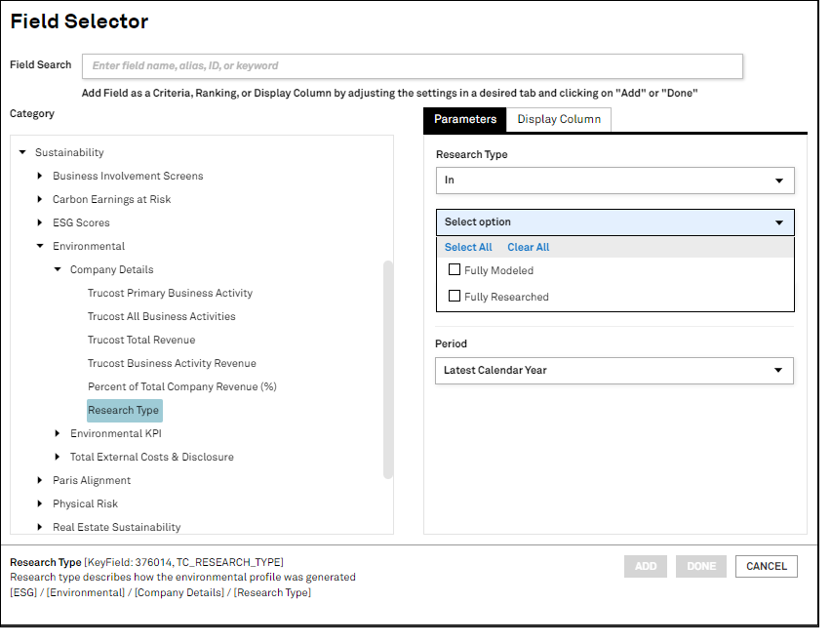
Task: Click the ADD button
Action: [x=646, y=566]
